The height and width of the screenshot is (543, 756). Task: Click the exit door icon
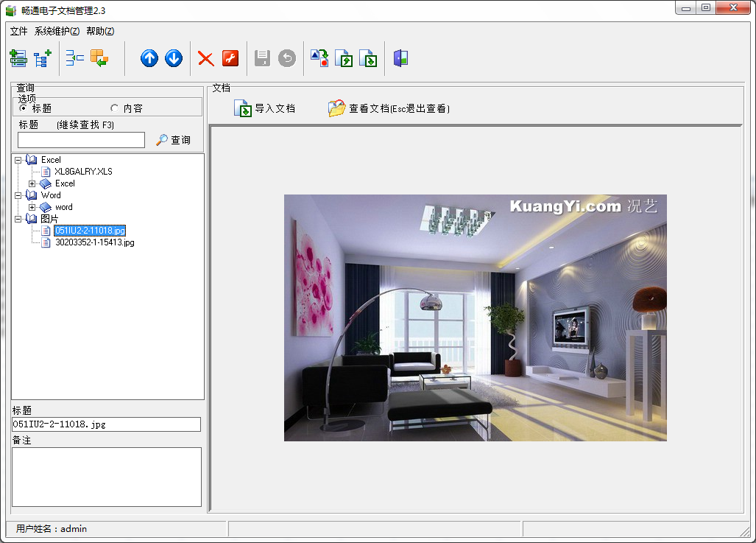point(400,58)
